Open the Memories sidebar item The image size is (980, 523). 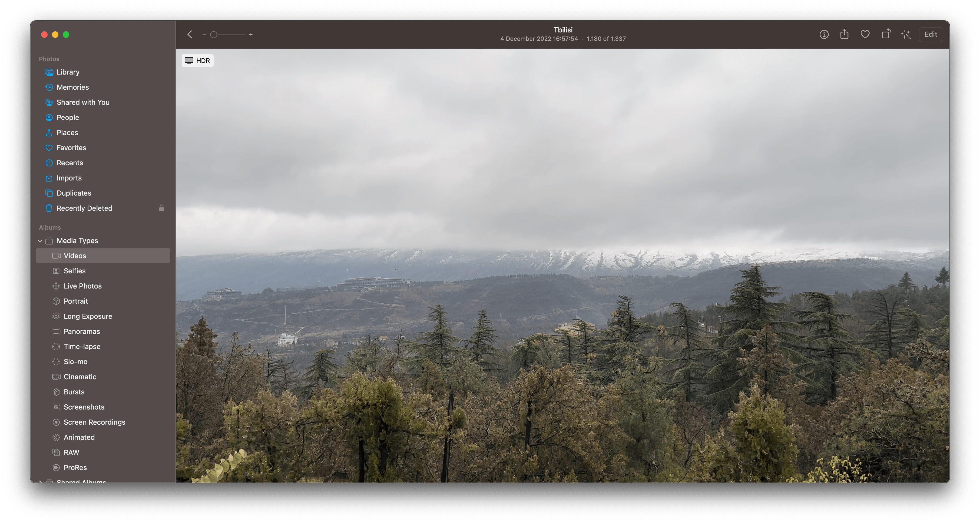pos(72,87)
